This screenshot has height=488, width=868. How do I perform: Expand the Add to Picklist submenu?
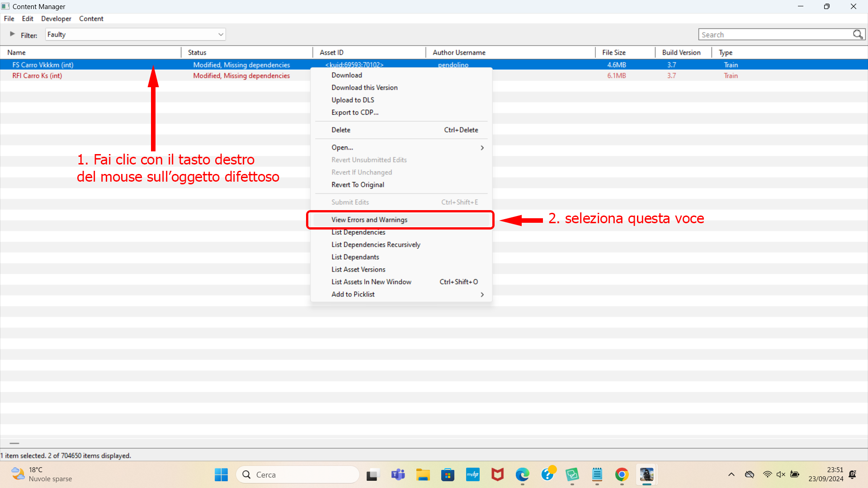point(401,294)
